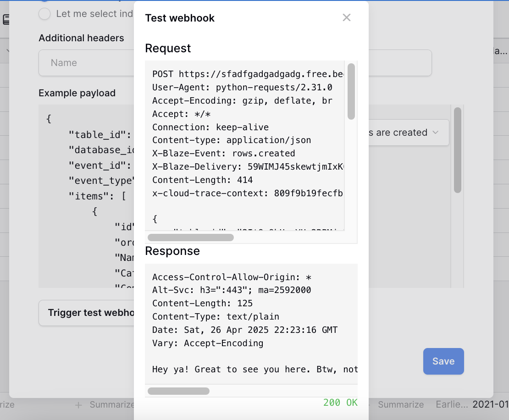
Task: Expand the chevron at the left edge
Action: [8, 50]
